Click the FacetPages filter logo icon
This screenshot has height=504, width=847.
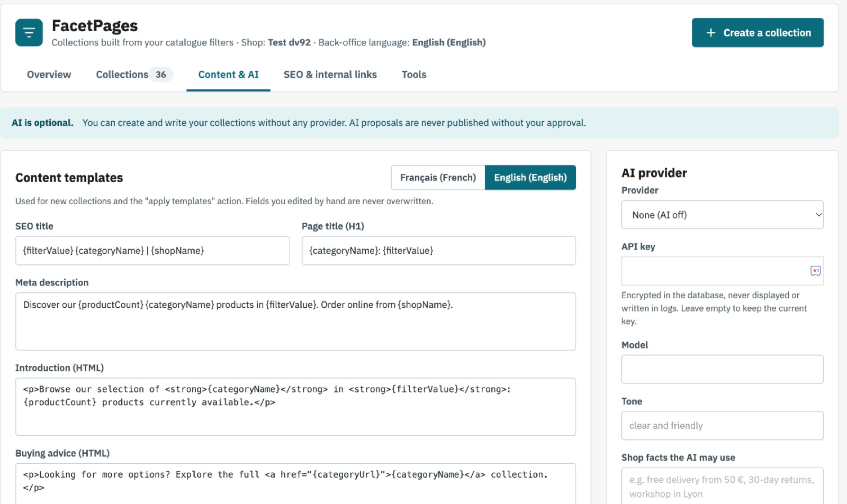(x=29, y=32)
